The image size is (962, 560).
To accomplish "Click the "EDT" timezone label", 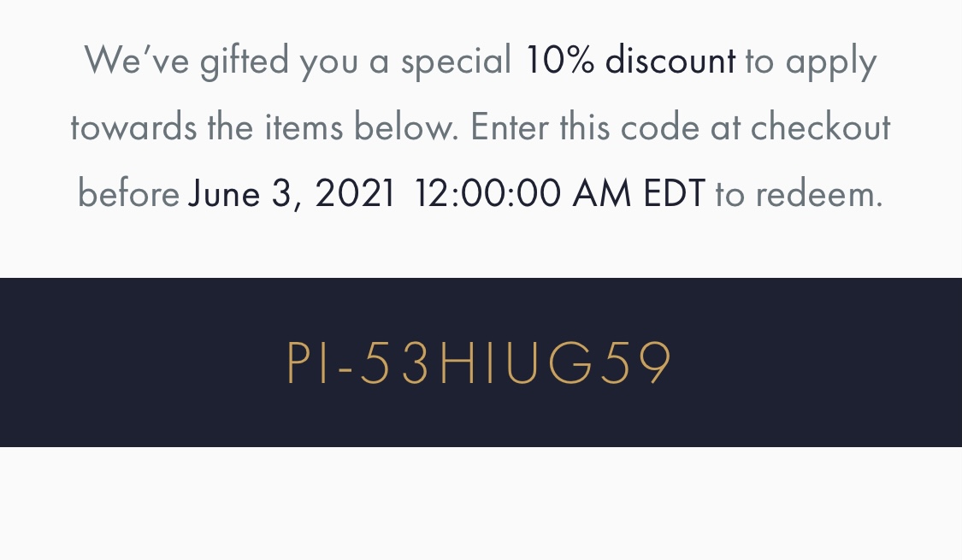I will (674, 194).
